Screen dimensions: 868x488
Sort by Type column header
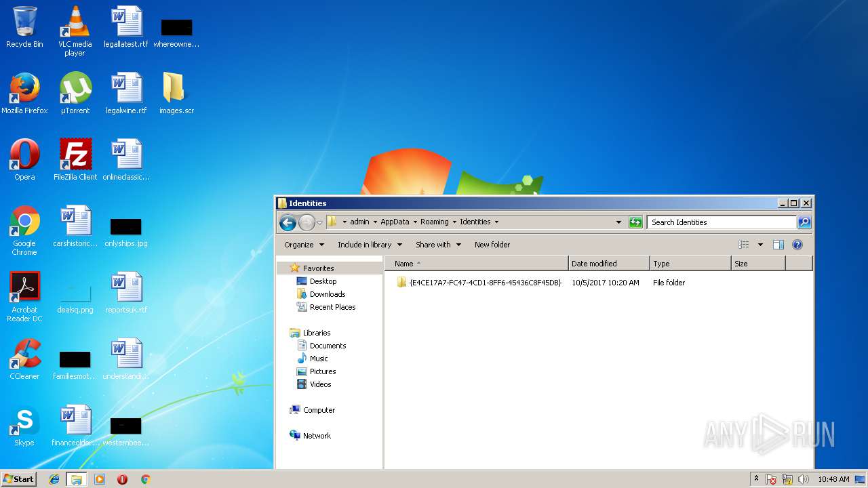(x=690, y=264)
